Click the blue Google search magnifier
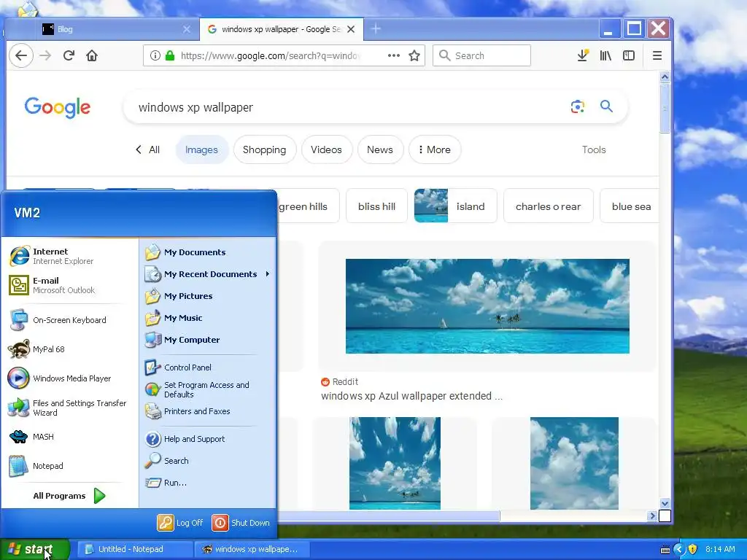The height and width of the screenshot is (560, 747). pyautogui.click(x=606, y=106)
